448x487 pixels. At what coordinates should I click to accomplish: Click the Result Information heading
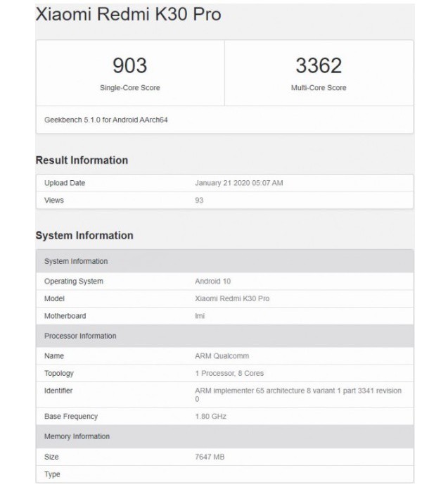point(82,160)
